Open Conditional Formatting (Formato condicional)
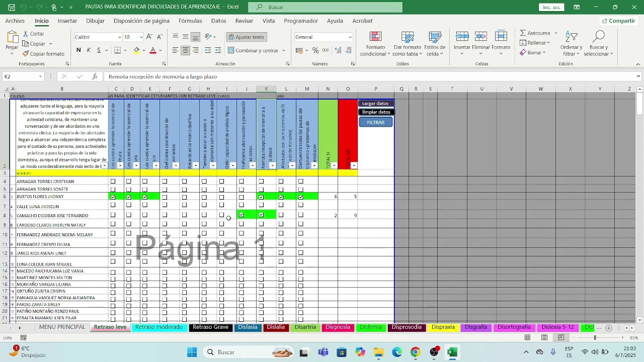The image size is (644, 362). pyautogui.click(x=375, y=44)
